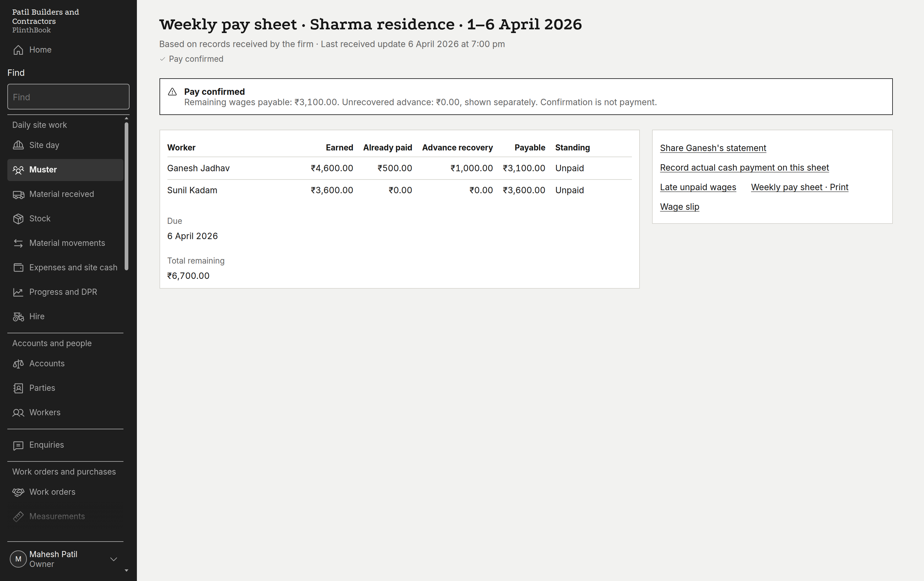Click the Expenses and site cash wallet icon
The height and width of the screenshot is (581, 924).
18,268
